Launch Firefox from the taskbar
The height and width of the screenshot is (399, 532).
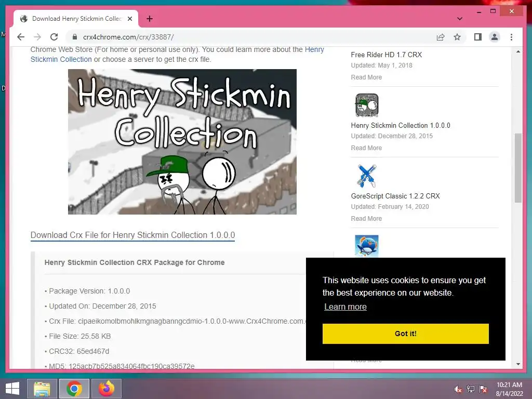(x=107, y=389)
